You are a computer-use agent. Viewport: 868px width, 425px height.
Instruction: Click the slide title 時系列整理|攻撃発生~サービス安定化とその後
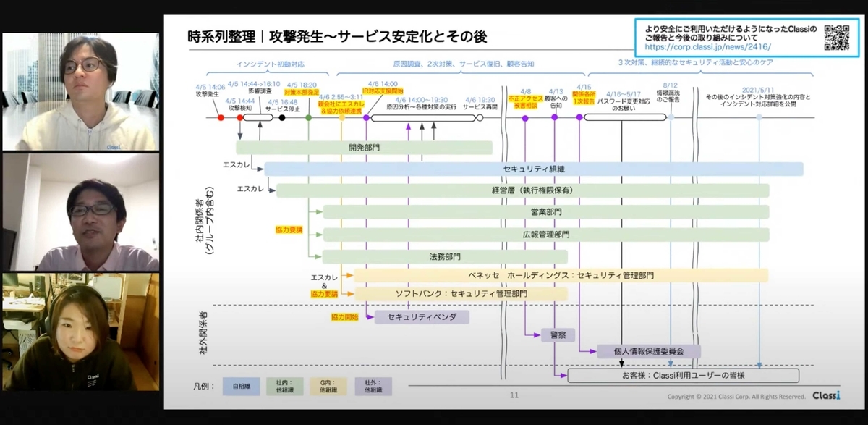pos(336,35)
